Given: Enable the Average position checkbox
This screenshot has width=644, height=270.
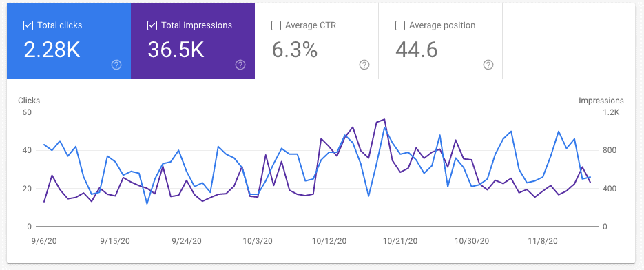Looking at the screenshot, I should (399, 25).
